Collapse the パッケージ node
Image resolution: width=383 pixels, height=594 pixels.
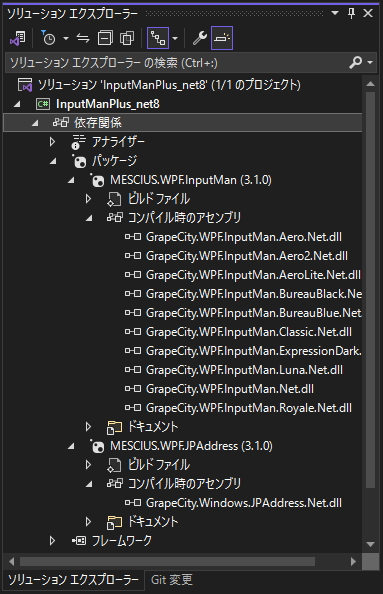click(53, 161)
